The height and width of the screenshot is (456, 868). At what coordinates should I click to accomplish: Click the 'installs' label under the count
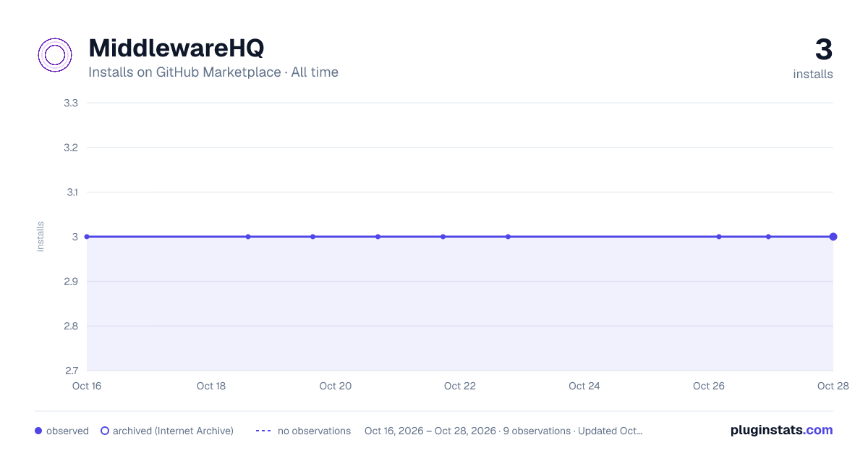tap(813, 74)
